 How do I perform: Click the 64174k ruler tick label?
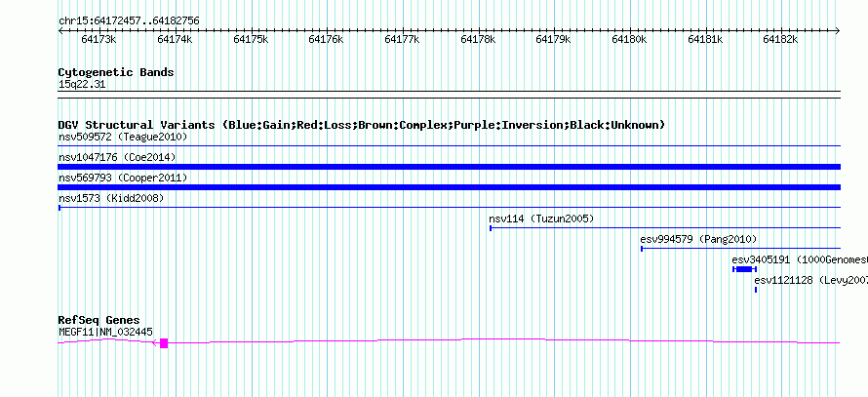click(x=175, y=39)
